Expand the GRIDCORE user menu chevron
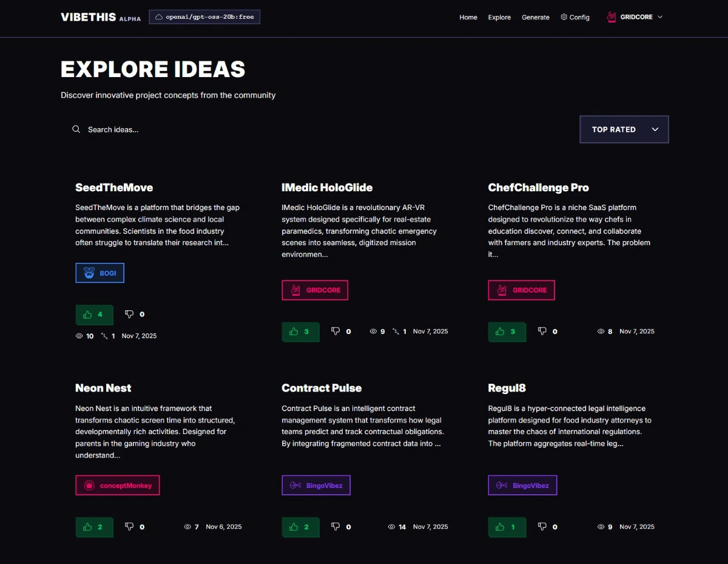 click(660, 17)
